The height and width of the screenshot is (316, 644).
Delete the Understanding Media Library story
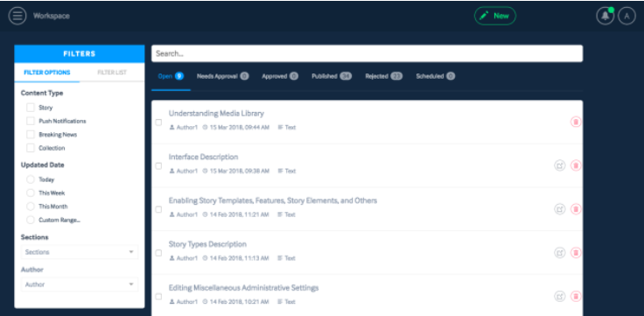pyautogui.click(x=576, y=122)
